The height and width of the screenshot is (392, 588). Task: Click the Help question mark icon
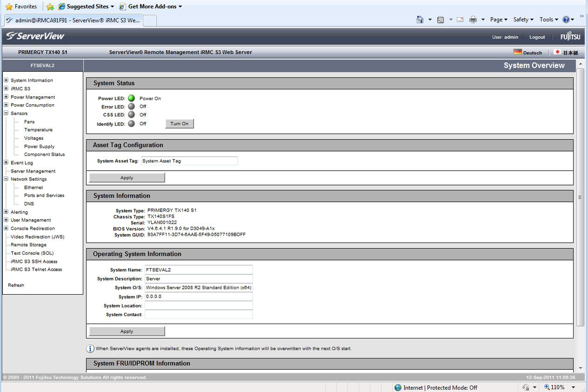[566, 20]
